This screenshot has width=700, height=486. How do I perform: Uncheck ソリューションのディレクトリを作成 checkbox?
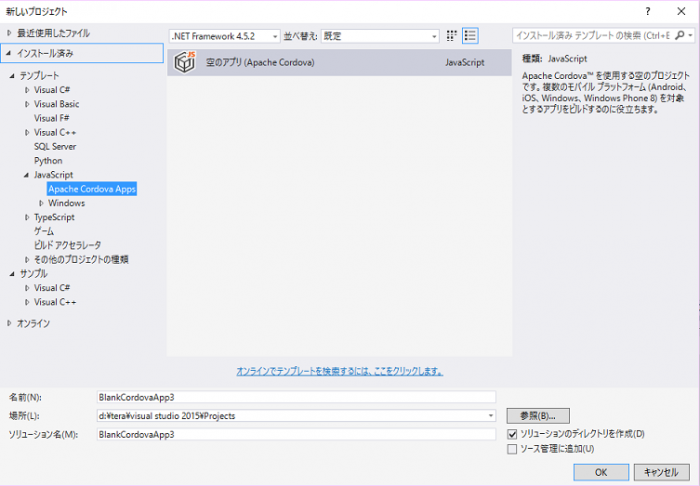[x=513, y=434]
